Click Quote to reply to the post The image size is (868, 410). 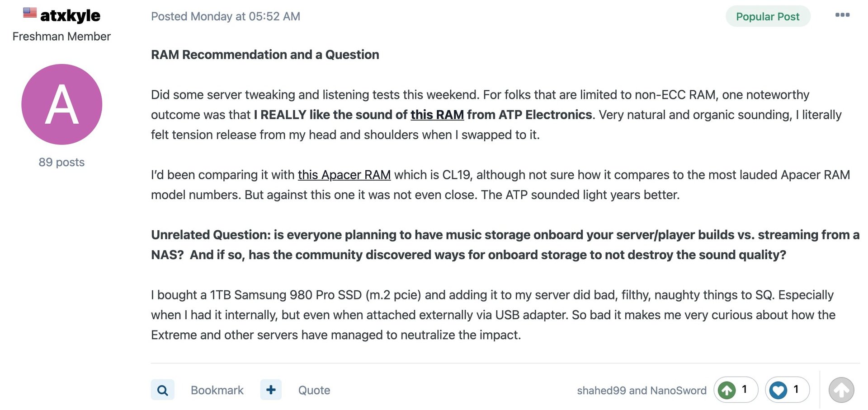(x=314, y=390)
